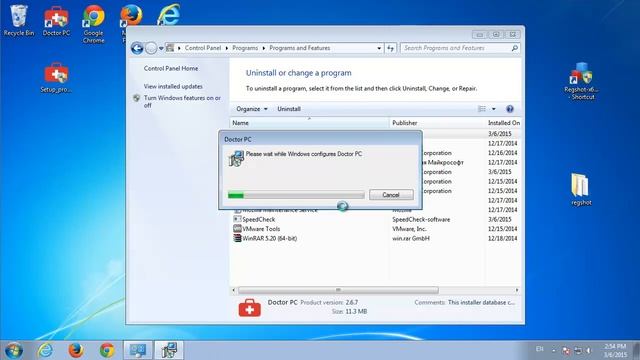This screenshot has height=360, width=640.
Task: Click the Programs breadcrumb
Action: pos(245,48)
